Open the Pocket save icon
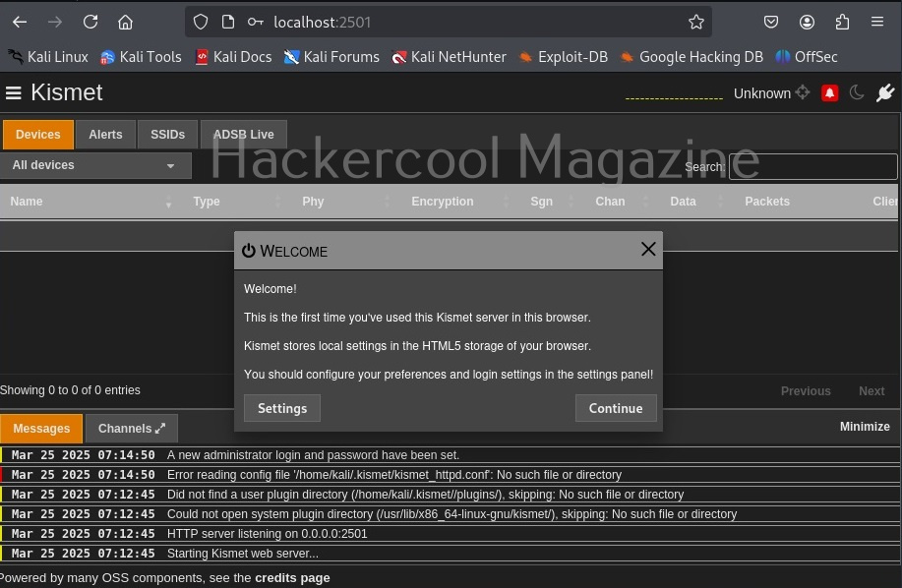The image size is (902, 588). 771,22
